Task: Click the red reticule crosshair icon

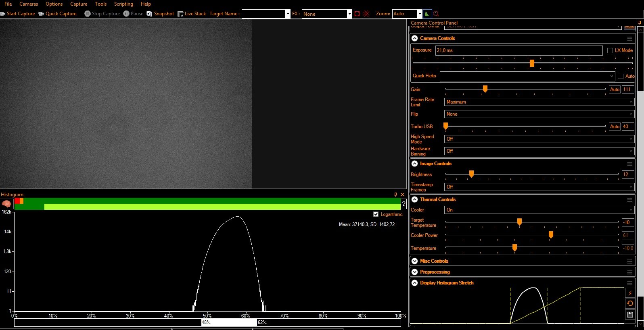Action: [x=366, y=14]
